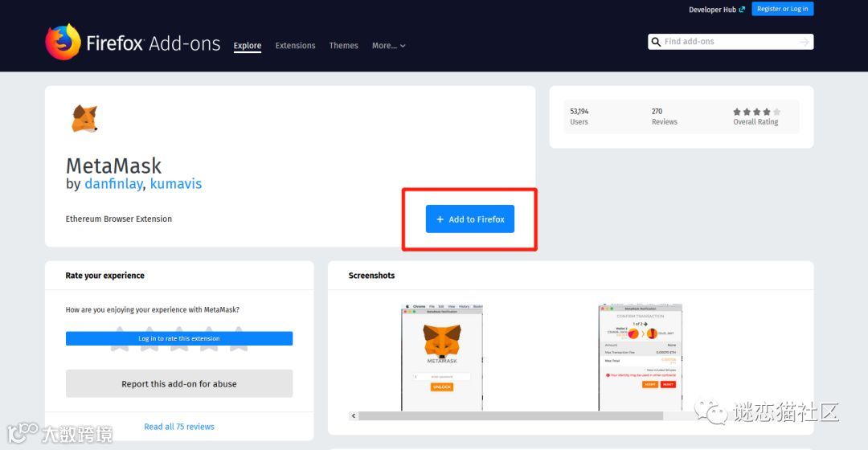Click the Rate your experience heading
The image size is (868, 450).
point(104,275)
